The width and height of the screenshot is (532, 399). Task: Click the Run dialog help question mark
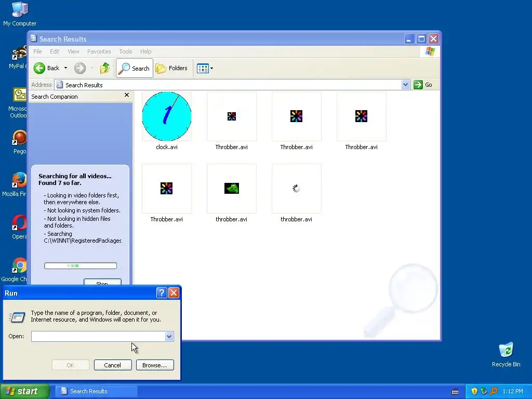tap(162, 293)
